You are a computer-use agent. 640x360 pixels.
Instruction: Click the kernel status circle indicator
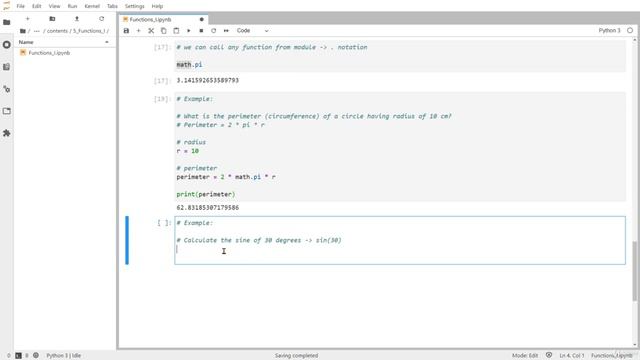[x=630, y=31]
